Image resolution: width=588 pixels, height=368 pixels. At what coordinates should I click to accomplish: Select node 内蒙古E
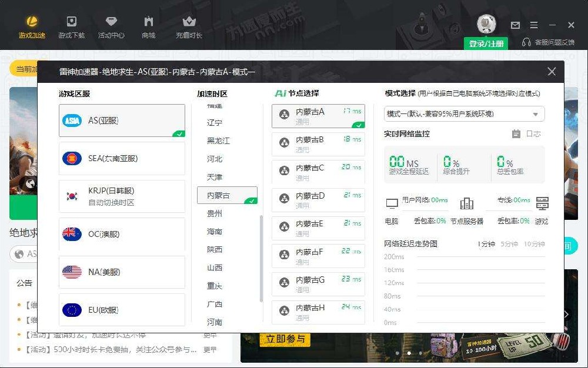pyautogui.click(x=318, y=228)
